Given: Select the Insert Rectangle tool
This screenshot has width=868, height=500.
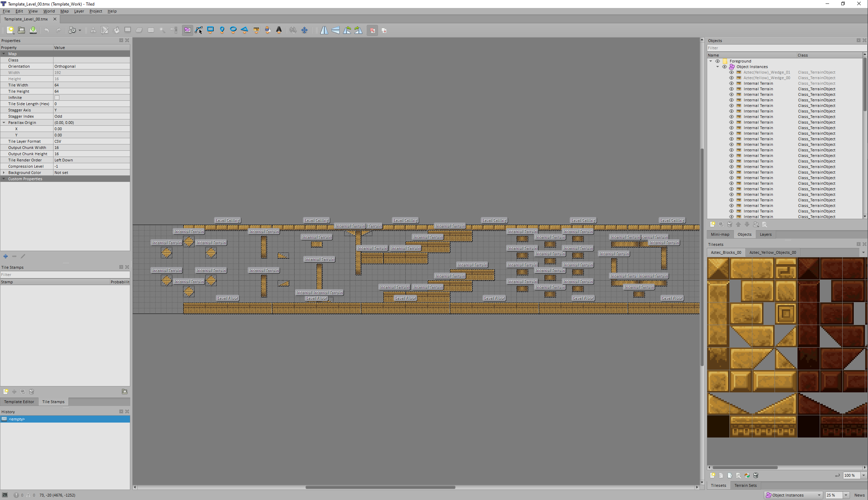Looking at the screenshot, I should tap(210, 30).
